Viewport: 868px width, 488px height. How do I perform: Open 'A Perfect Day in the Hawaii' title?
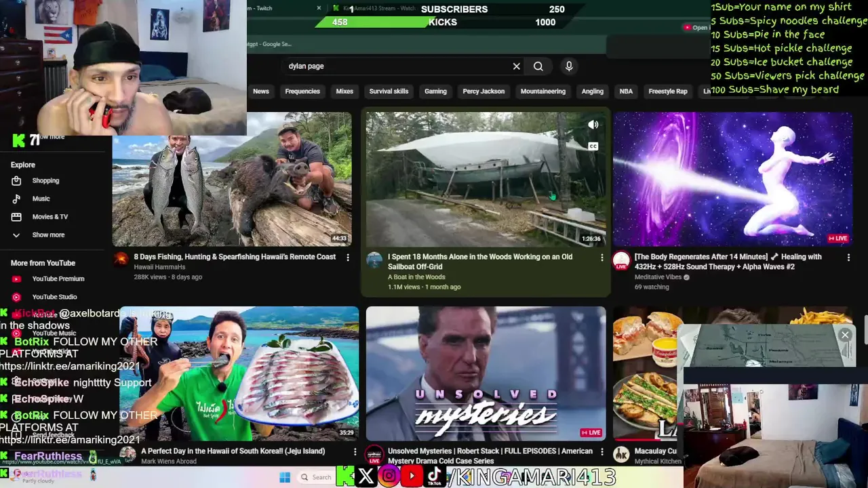(x=233, y=451)
